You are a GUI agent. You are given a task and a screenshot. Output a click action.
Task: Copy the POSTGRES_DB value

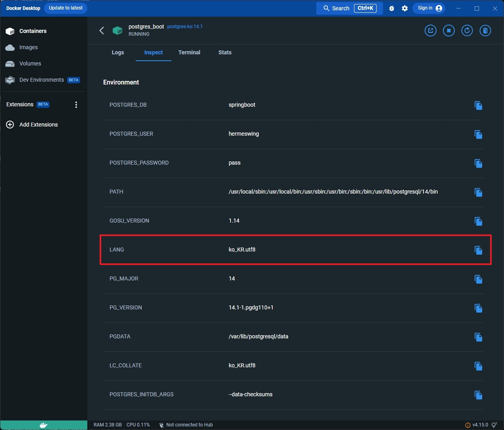point(478,106)
